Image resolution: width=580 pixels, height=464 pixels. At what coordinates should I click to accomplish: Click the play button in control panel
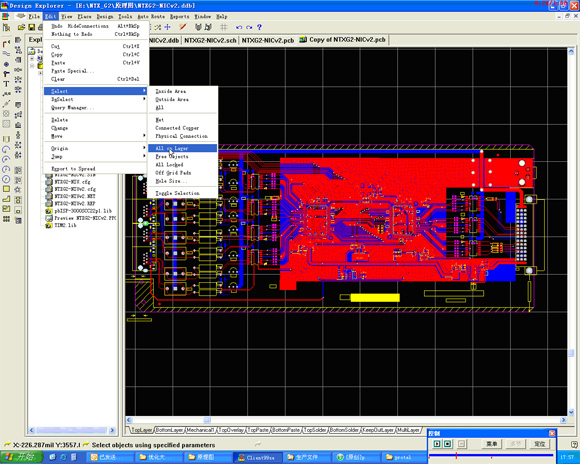tap(437, 444)
